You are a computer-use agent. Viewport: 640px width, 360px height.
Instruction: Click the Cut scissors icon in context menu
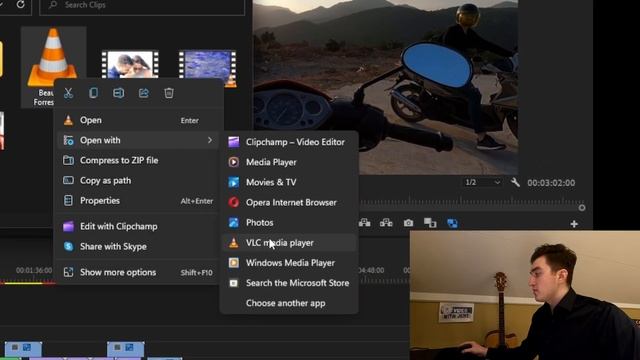point(68,93)
